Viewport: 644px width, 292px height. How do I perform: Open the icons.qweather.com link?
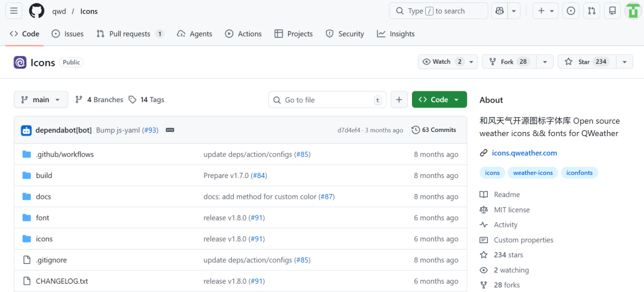tap(524, 153)
